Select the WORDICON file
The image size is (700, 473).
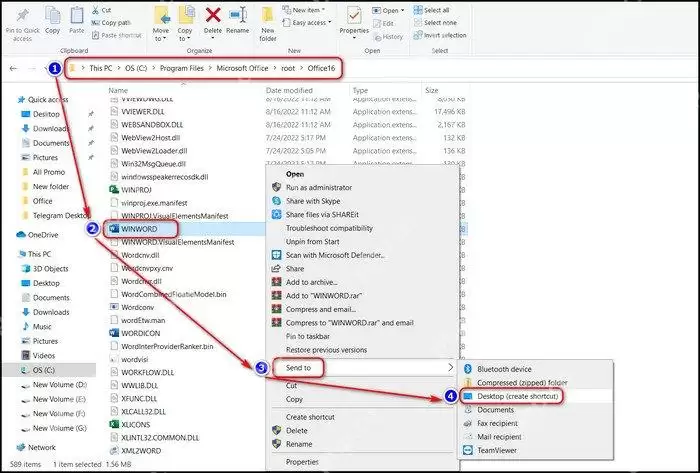pos(135,333)
